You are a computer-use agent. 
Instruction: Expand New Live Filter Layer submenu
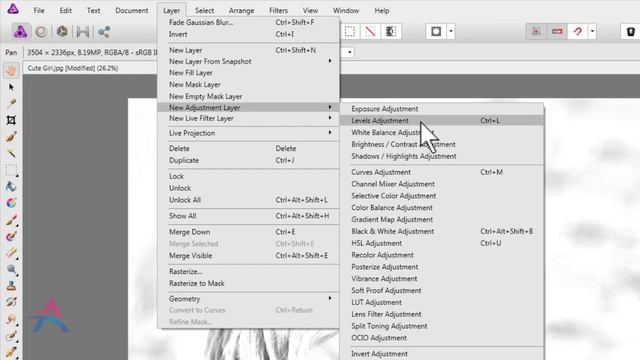(330, 118)
